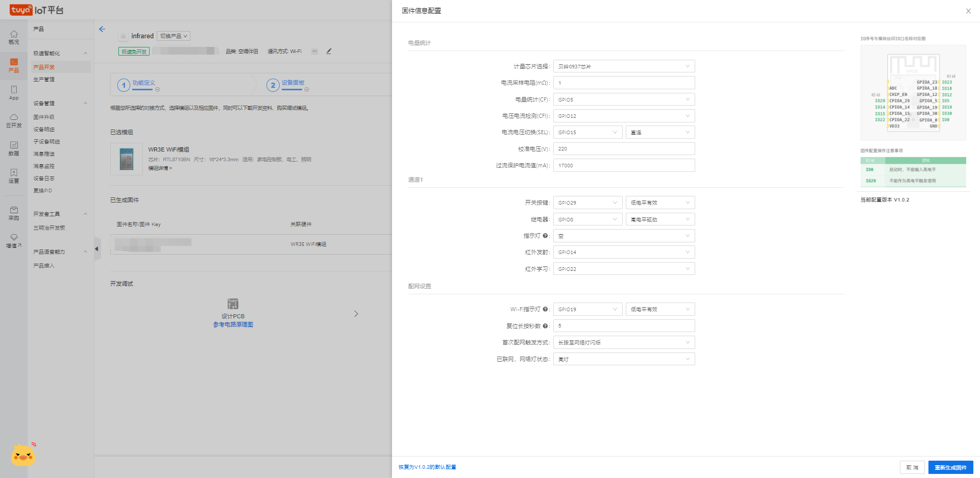Open the 概况 overview sidebar icon
Viewport: 980px width, 478px height.
pos(14,37)
